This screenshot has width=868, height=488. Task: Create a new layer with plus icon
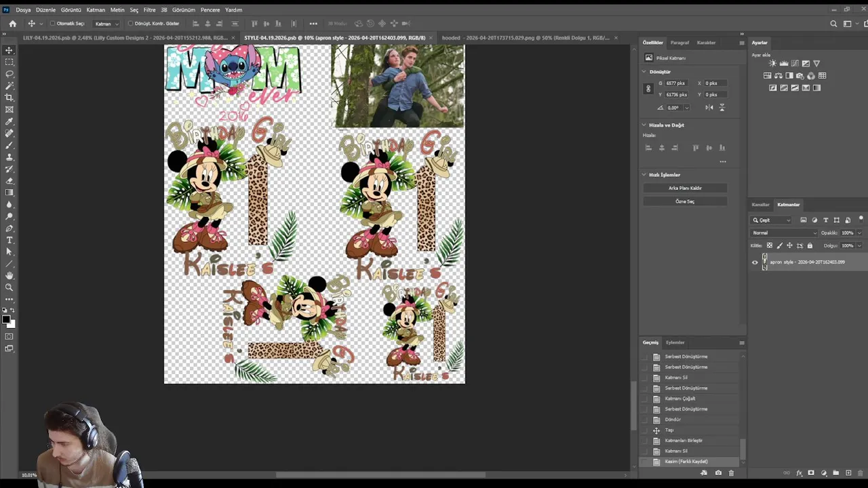tap(848, 472)
